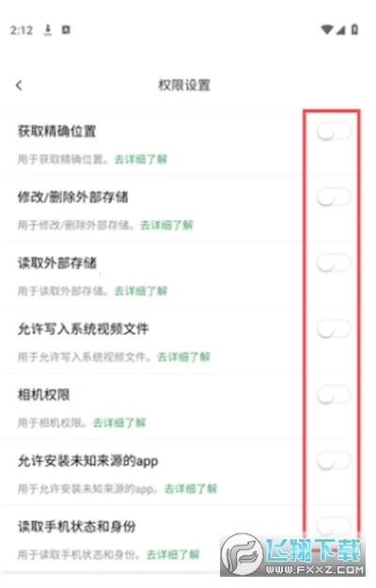Open 去详细了解 link under 允许安装未知来源的app
Screen dimensions: 376x588
(191, 488)
